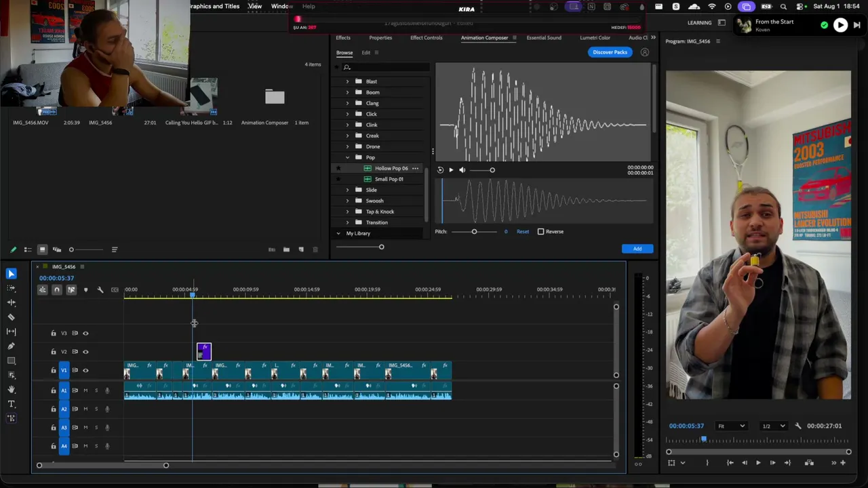The width and height of the screenshot is (868, 488).
Task: Lock the V3 track
Action: pos(54,333)
